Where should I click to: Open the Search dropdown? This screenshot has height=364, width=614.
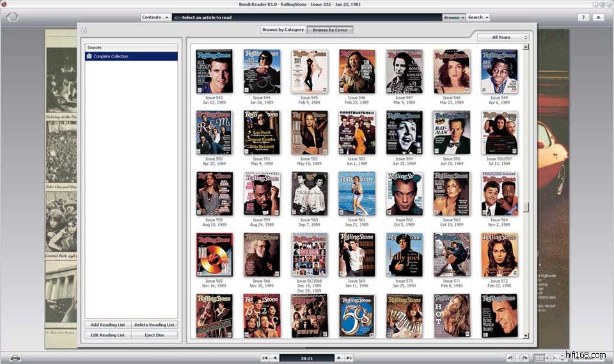(478, 17)
